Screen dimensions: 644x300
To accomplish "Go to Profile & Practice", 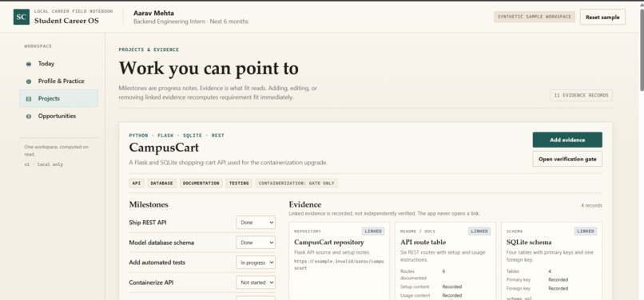I will (59, 81).
